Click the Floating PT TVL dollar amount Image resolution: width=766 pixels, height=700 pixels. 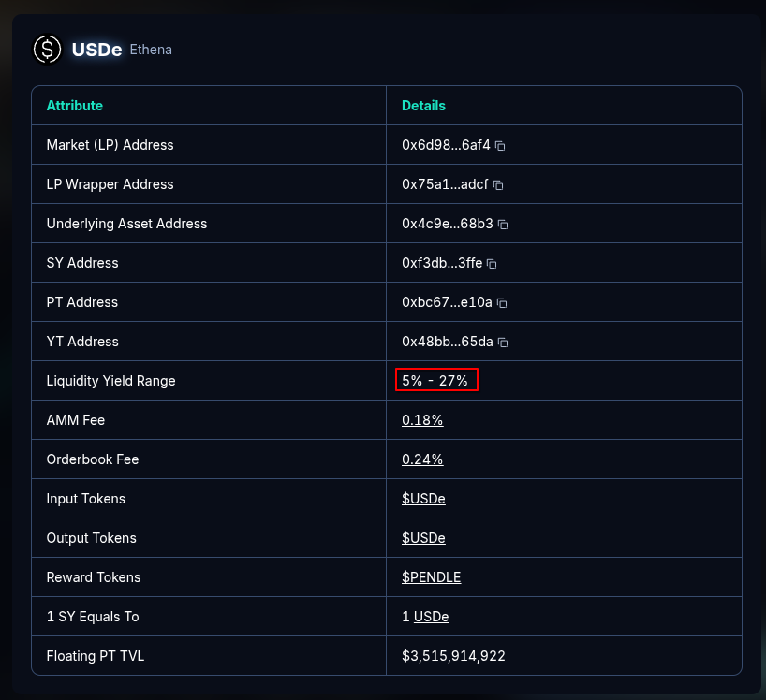(x=453, y=656)
